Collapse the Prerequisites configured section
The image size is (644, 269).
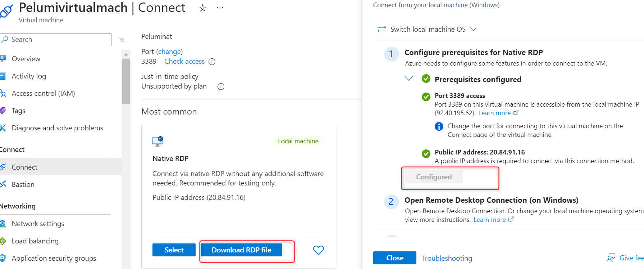(x=409, y=79)
